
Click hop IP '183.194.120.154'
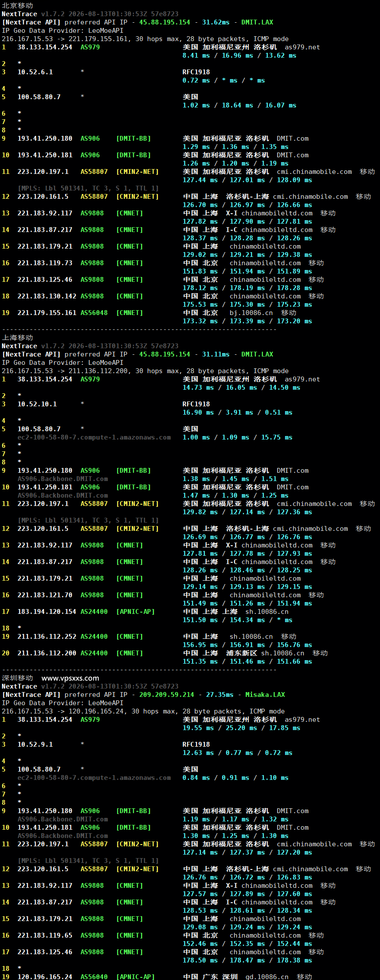point(47,611)
